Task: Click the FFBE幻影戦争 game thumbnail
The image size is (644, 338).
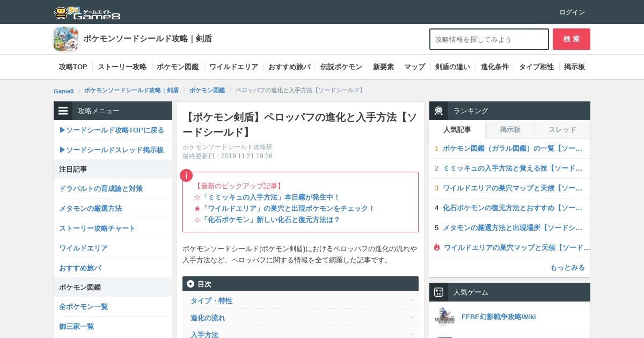Action: coord(445,317)
